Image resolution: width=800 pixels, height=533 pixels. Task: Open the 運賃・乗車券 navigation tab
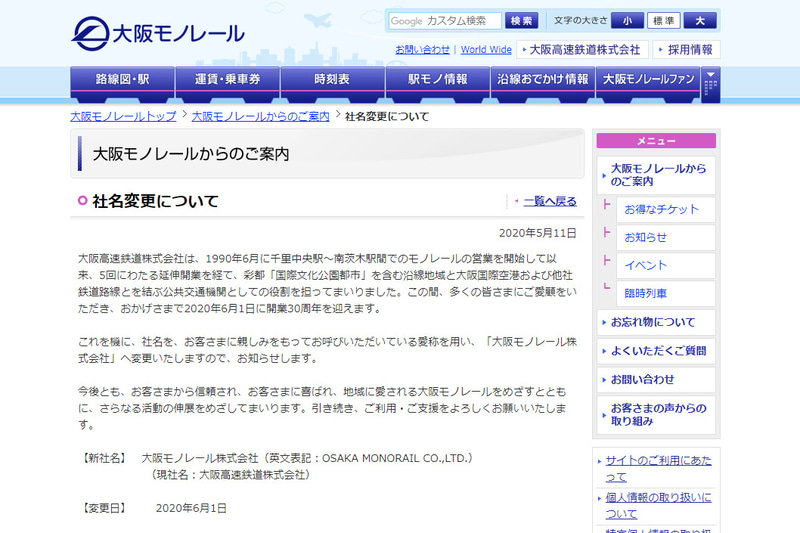click(228, 84)
